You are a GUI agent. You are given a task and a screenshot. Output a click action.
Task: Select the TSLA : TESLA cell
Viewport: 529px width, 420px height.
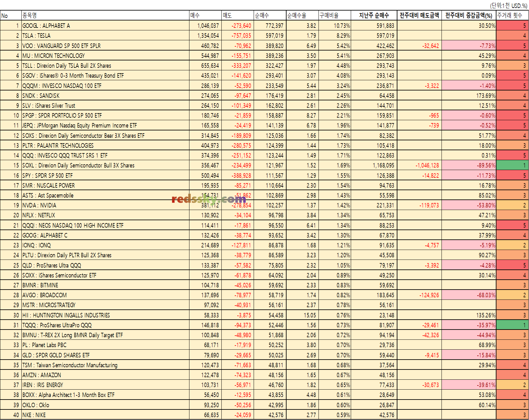(x=105, y=35)
